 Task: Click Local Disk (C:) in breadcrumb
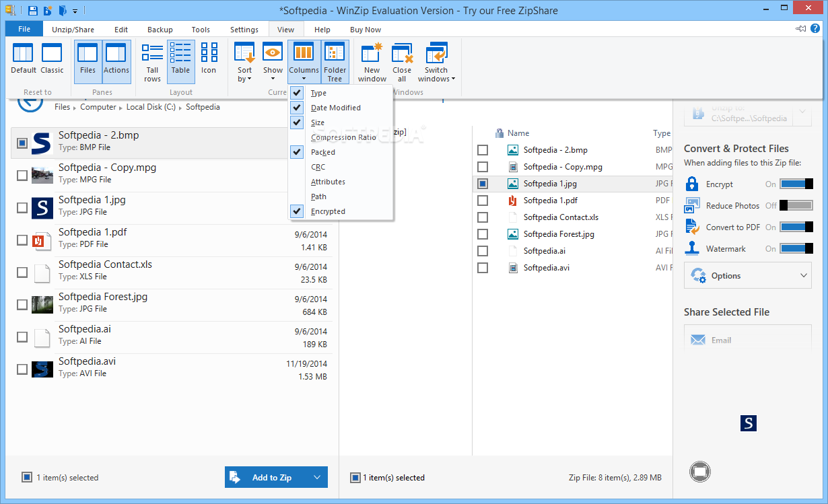coord(151,107)
